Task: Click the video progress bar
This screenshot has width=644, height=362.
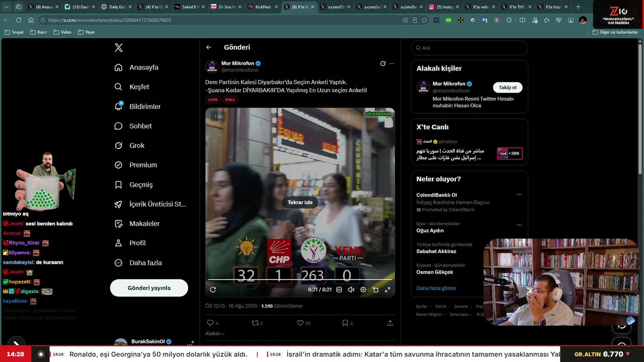Action: tap(300, 280)
